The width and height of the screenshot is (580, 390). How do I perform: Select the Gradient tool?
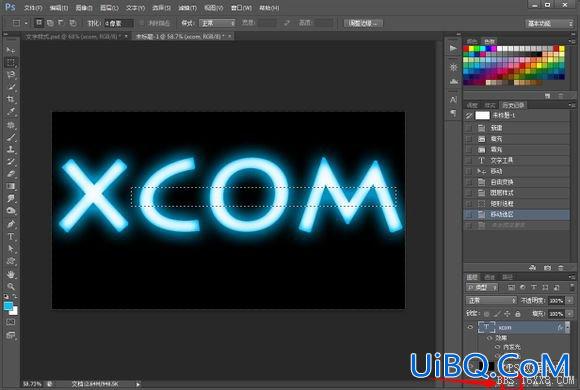(x=11, y=186)
